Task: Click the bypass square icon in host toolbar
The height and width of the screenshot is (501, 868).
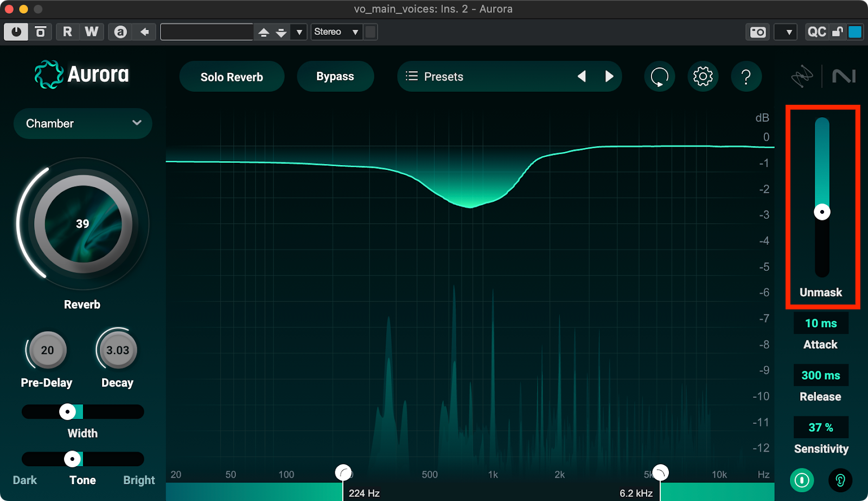Action: (41, 32)
